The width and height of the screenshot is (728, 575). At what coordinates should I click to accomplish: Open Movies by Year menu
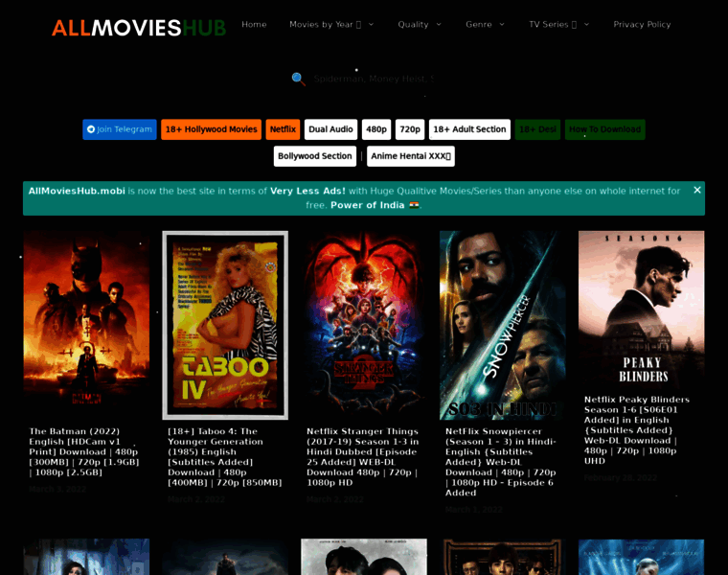[x=325, y=24]
